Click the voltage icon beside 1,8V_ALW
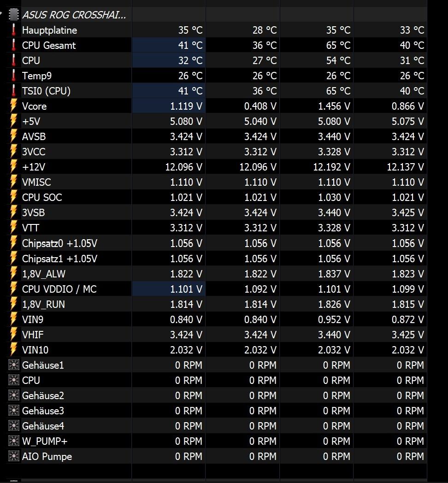This screenshot has height=483, width=448. coord(13,274)
